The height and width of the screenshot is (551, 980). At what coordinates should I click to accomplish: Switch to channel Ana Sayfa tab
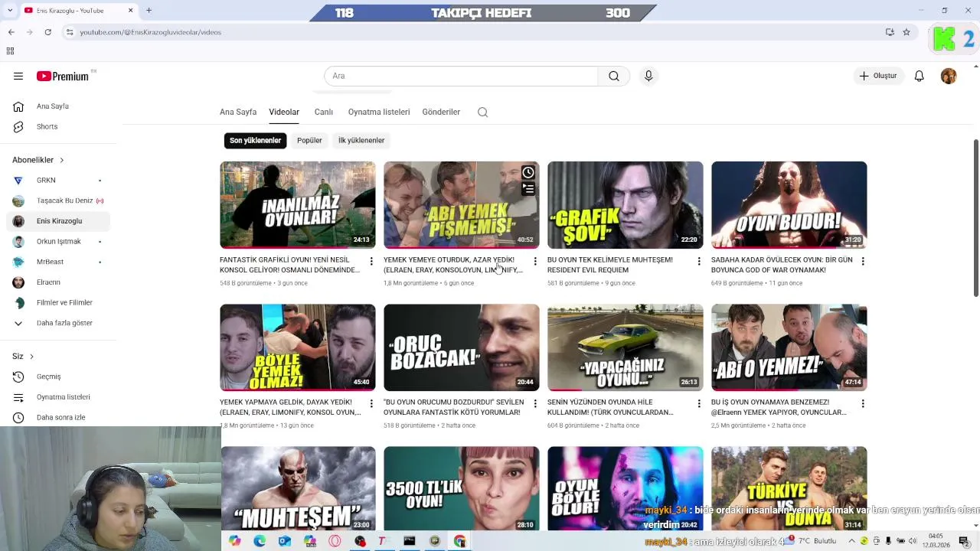click(238, 112)
